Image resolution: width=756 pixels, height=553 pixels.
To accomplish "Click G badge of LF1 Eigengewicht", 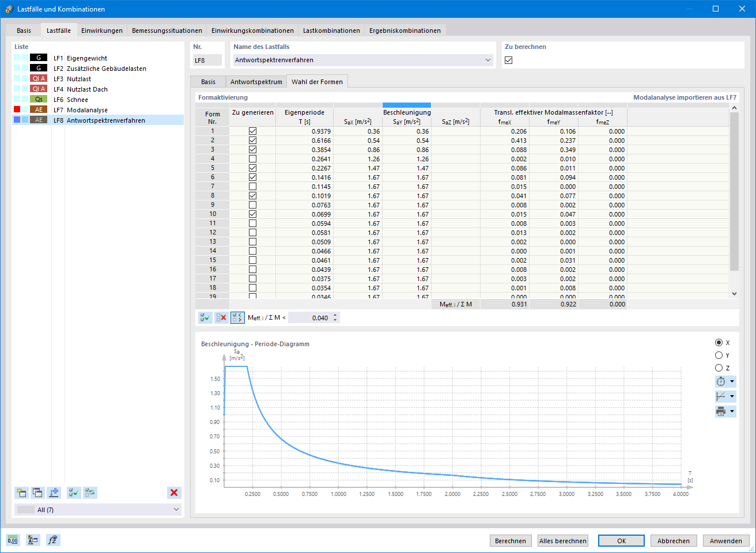I will [x=39, y=58].
